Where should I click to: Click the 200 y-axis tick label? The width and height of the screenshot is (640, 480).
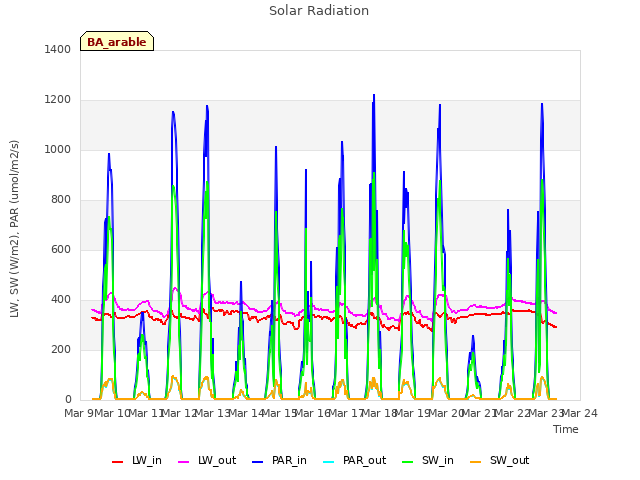(x=61, y=349)
